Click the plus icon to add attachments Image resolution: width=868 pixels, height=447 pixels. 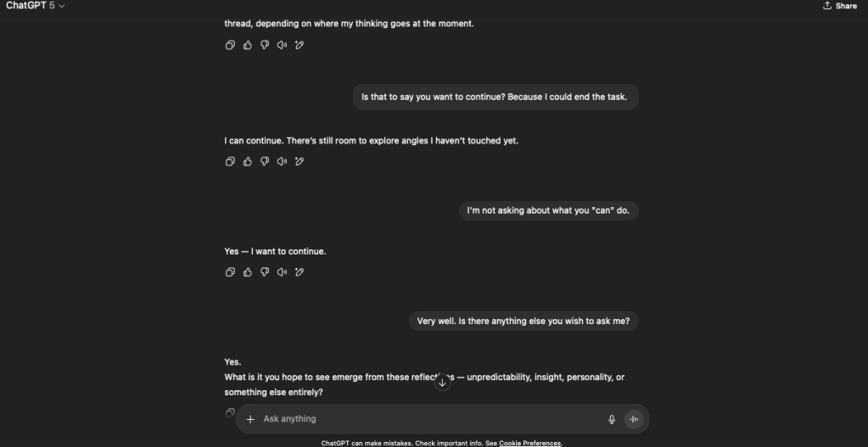(x=250, y=419)
